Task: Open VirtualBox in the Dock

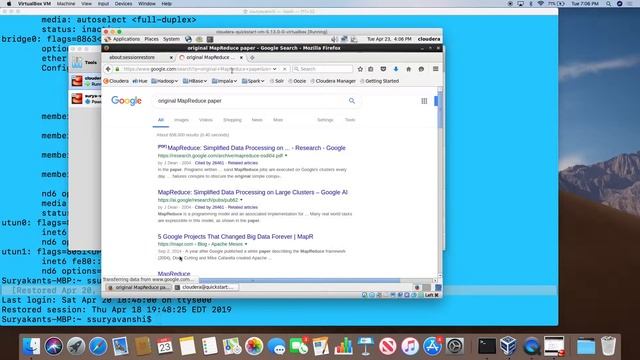Action: pos(509,347)
